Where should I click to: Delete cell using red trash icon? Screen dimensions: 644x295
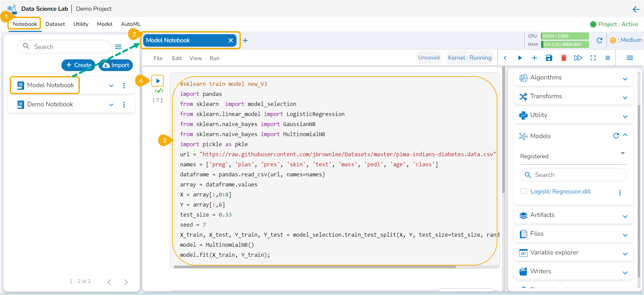(563, 58)
